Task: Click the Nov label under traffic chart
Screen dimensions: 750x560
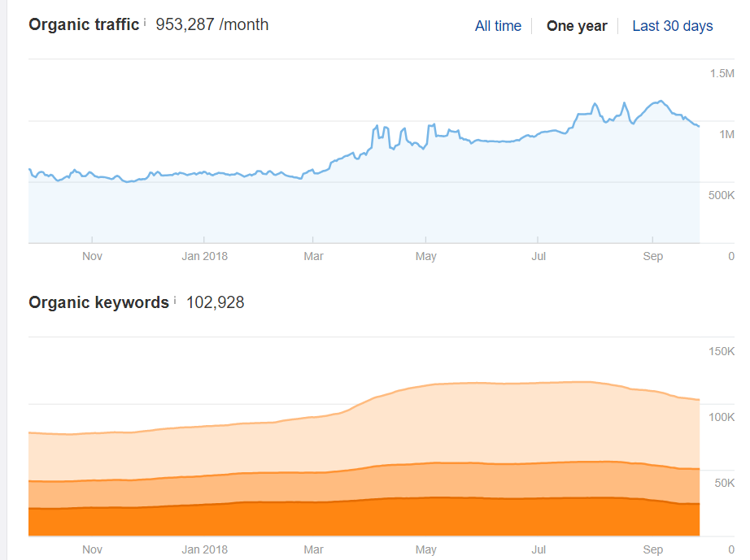Action: point(92,257)
